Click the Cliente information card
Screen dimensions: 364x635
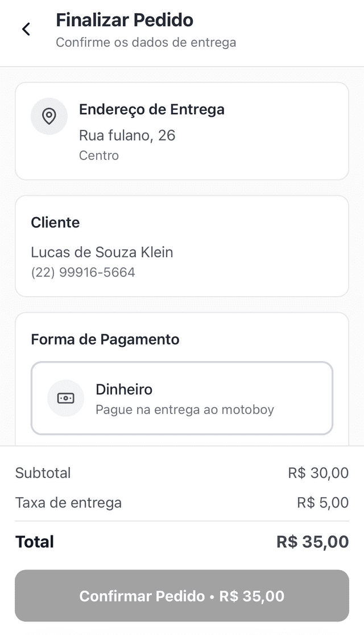(181, 246)
